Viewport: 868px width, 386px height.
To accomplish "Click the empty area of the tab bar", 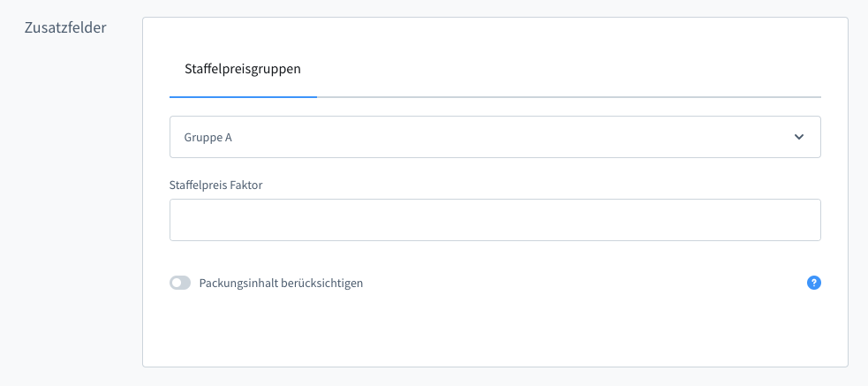I will tap(565, 71).
